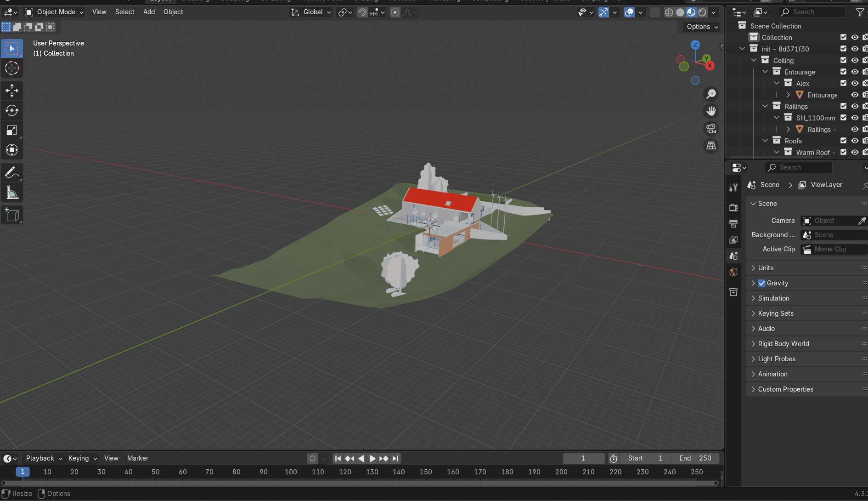Open the Render properties tab

pyautogui.click(x=733, y=207)
